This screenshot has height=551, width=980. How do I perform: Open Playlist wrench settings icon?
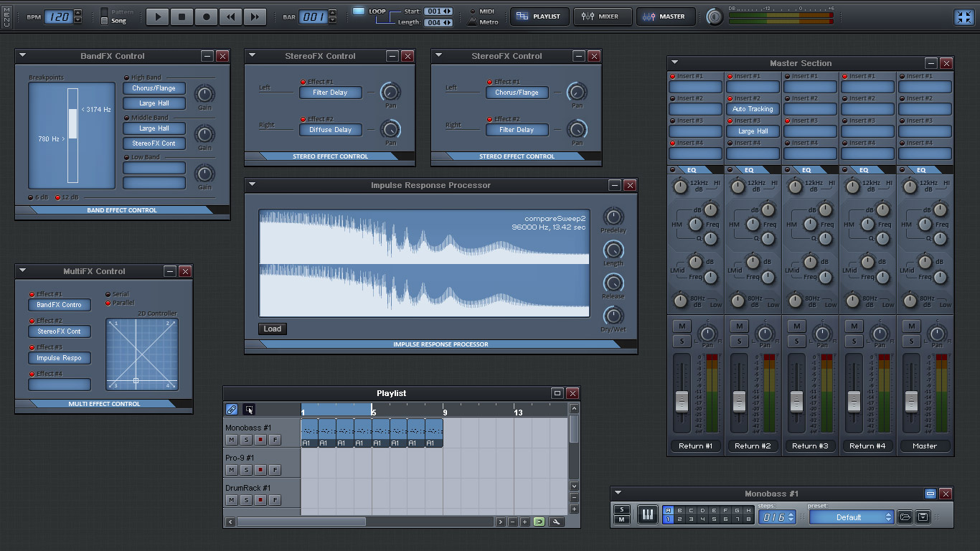tap(556, 522)
